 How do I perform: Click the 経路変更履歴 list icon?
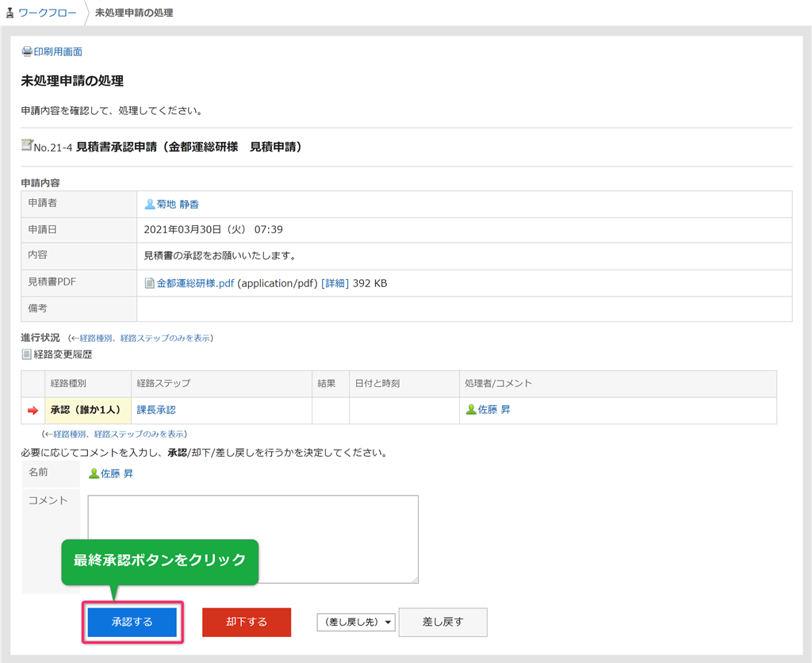pyautogui.click(x=26, y=354)
